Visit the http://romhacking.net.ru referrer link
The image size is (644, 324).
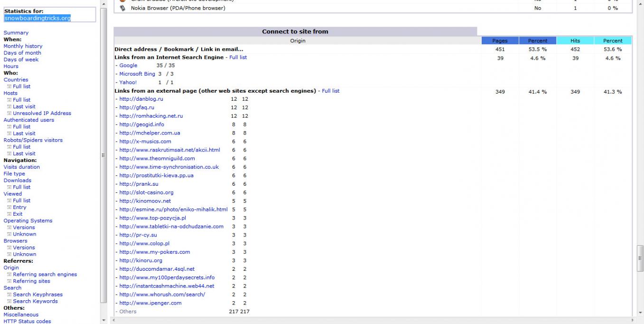(x=151, y=116)
